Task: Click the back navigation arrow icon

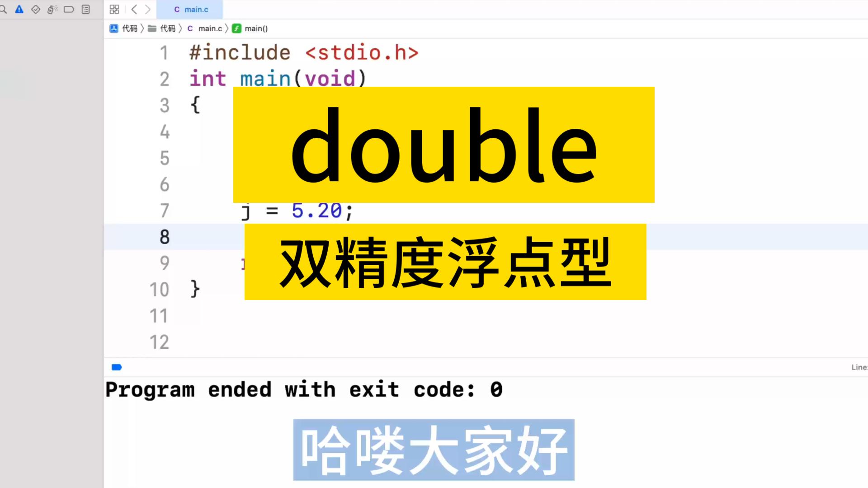Action: pos(133,9)
